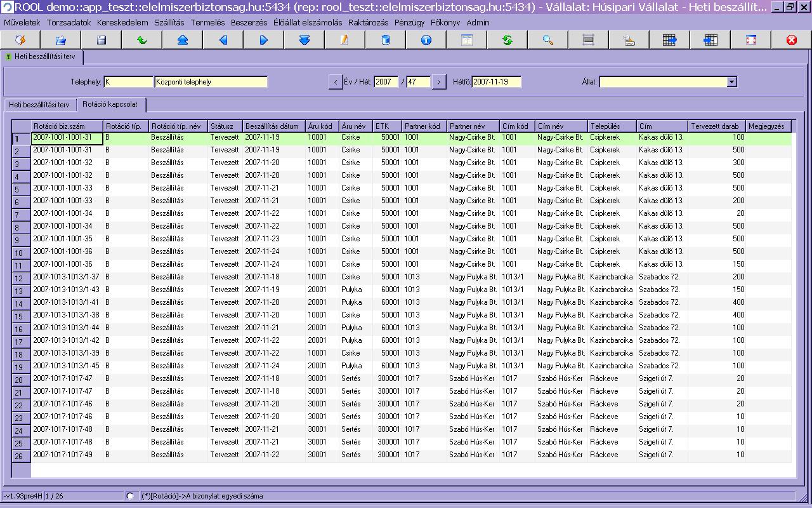This screenshot has width=812, height=508.
Task: Click the green undo arrow icon
Action: 142,40
